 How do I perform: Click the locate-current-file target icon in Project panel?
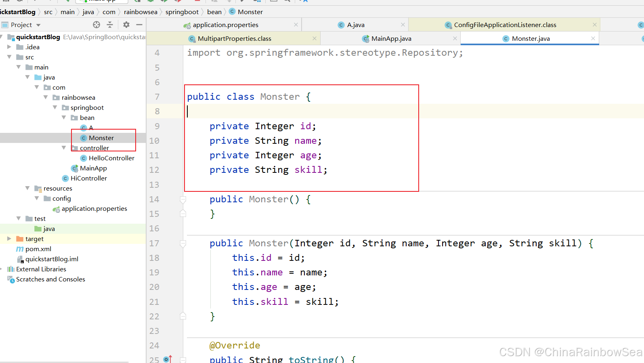96,25
